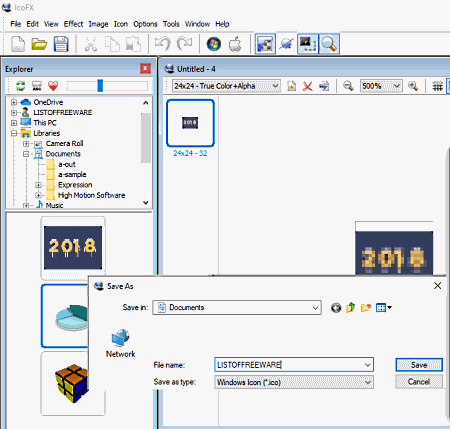The width and height of the screenshot is (450, 429).
Task: Expand the Camera Roll node
Action: [x=26, y=144]
